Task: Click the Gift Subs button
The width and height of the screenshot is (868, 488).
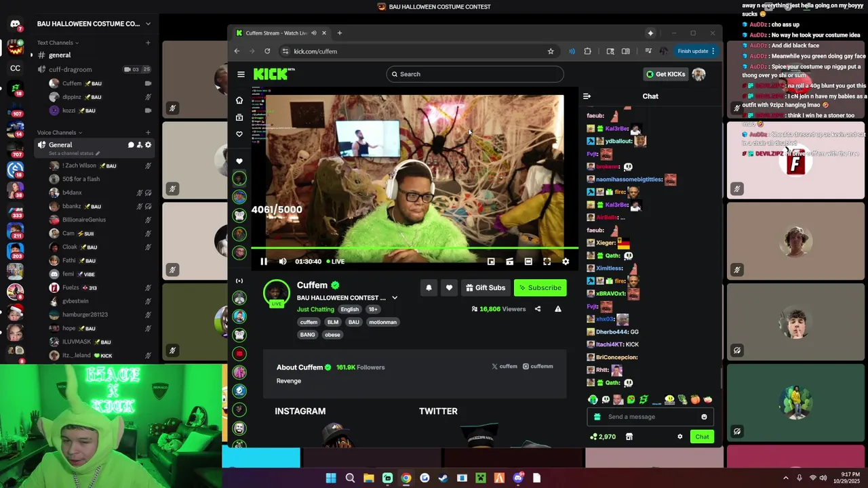Action: (x=486, y=288)
